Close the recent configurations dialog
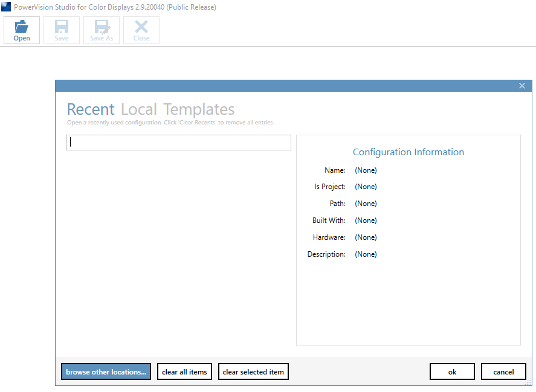The width and height of the screenshot is (536, 392). [521, 86]
